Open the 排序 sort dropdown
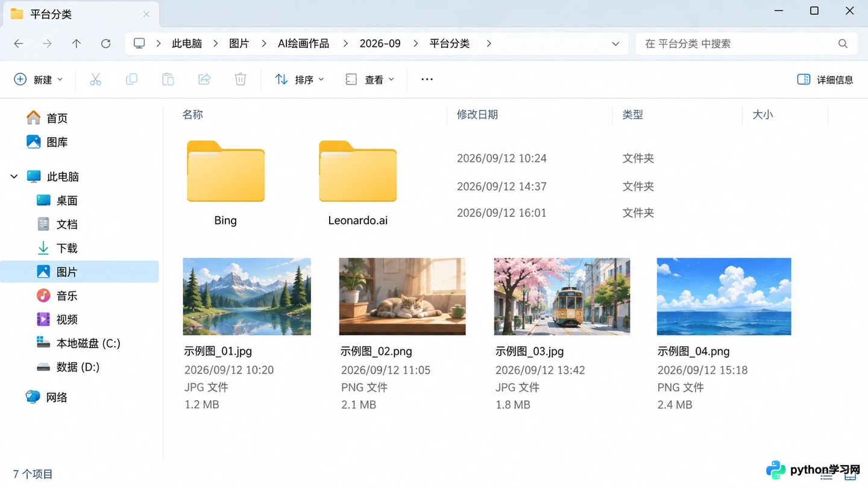 click(300, 80)
